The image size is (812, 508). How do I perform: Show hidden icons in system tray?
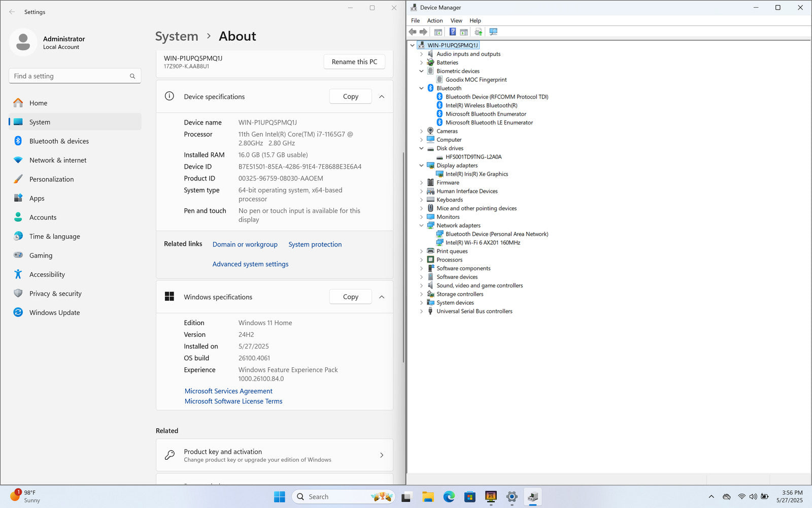click(711, 497)
